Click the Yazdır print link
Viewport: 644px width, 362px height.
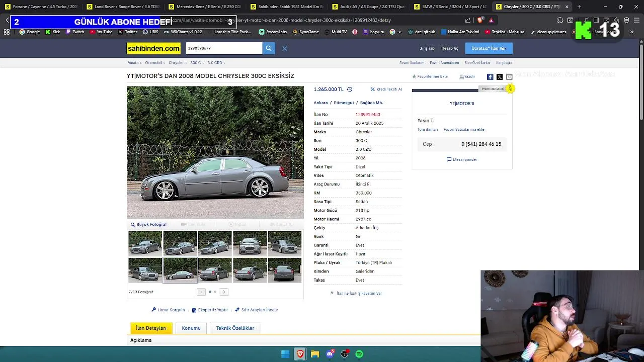[x=467, y=76]
